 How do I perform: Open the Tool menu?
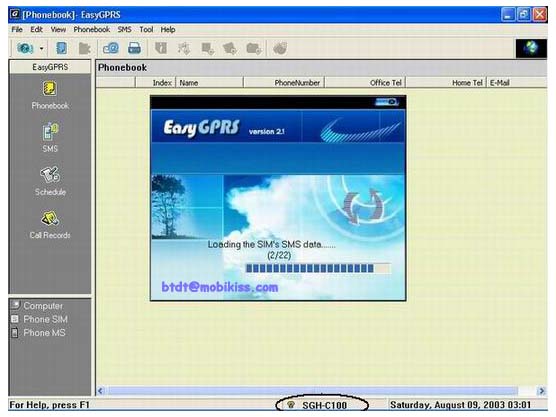pos(146,29)
